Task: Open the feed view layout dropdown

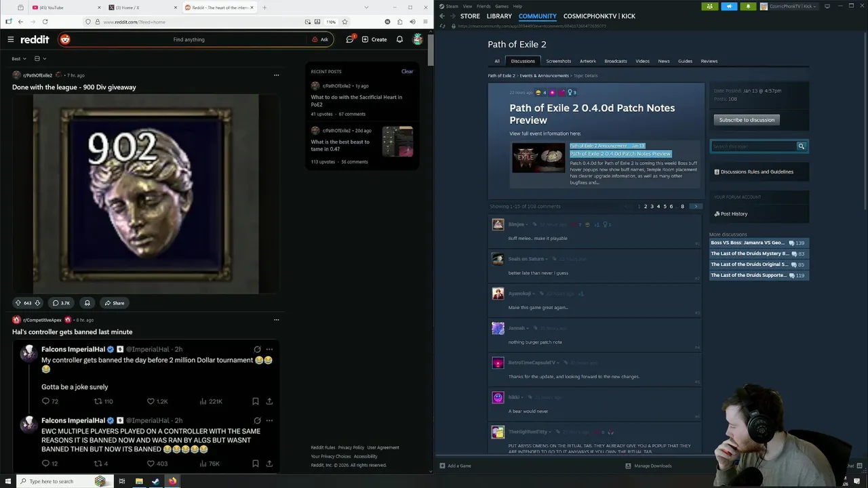Action: (40, 59)
